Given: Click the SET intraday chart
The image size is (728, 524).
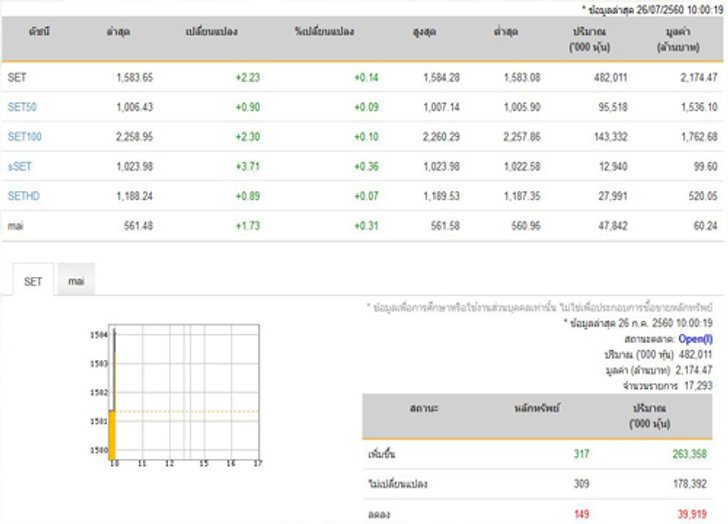Looking at the screenshot, I should tap(176, 395).
